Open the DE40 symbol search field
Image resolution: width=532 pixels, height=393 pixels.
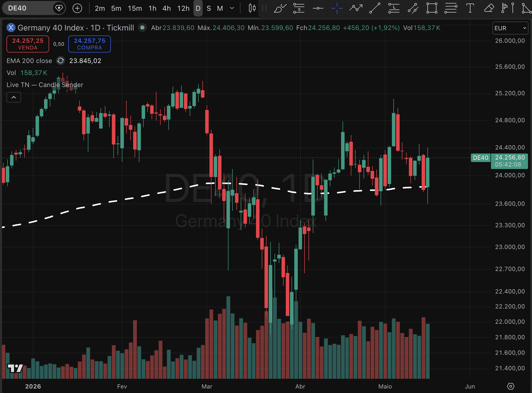tap(28, 8)
